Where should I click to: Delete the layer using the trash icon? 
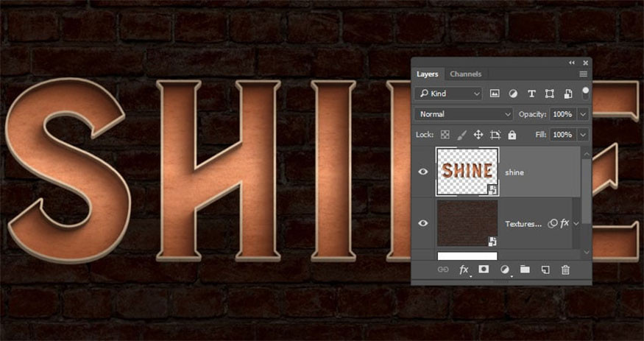coord(565,270)
